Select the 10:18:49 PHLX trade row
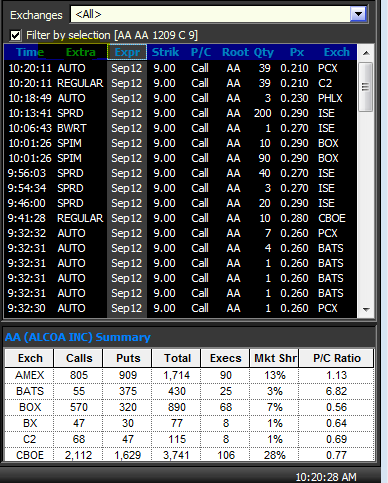Screen dimensions: 388x483 click(180, 98)
